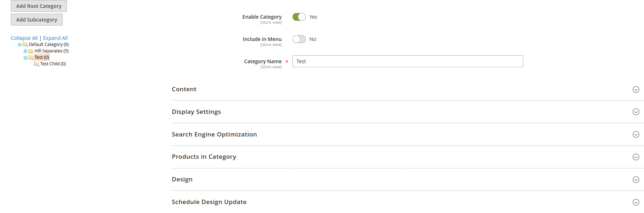Expand the Schedule Design Update section
The height and width of the screenshot is (213, 644).
pos(636,202)
